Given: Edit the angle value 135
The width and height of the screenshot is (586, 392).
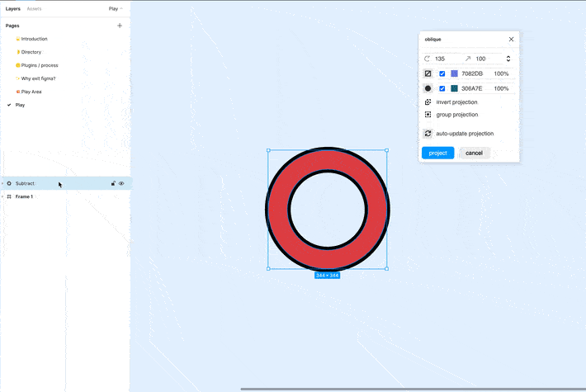Looking at the screenshot, I should (440, 59).
